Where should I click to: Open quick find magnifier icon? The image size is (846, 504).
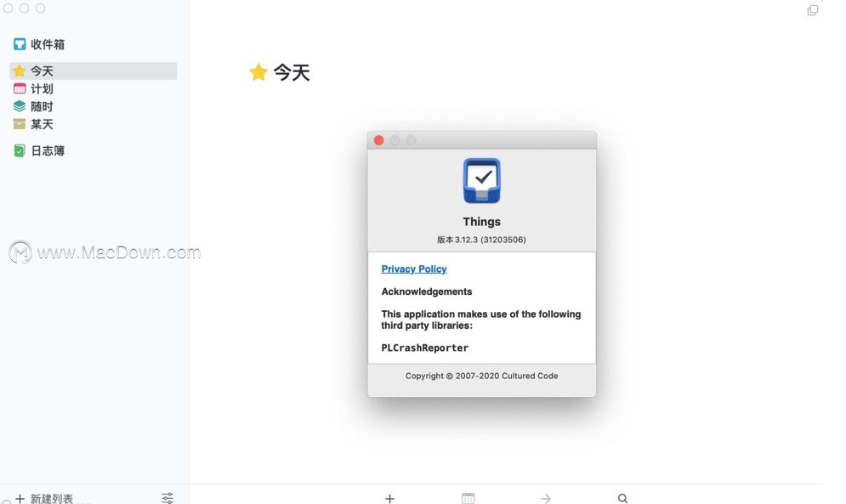[622, 499]
